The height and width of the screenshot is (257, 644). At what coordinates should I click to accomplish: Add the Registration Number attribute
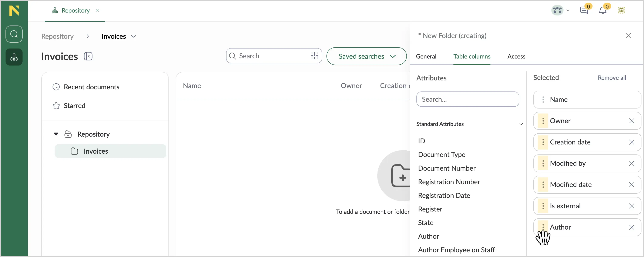(x=449, y=182)
